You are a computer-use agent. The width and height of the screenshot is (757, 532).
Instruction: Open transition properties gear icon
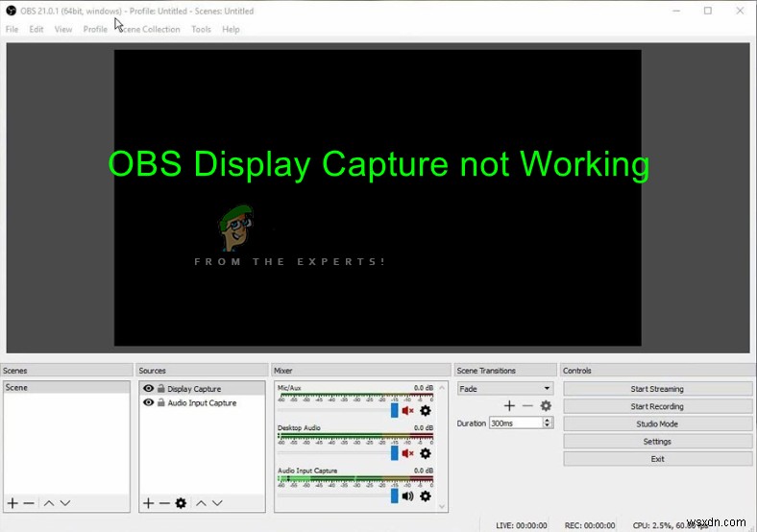[546, 405]
